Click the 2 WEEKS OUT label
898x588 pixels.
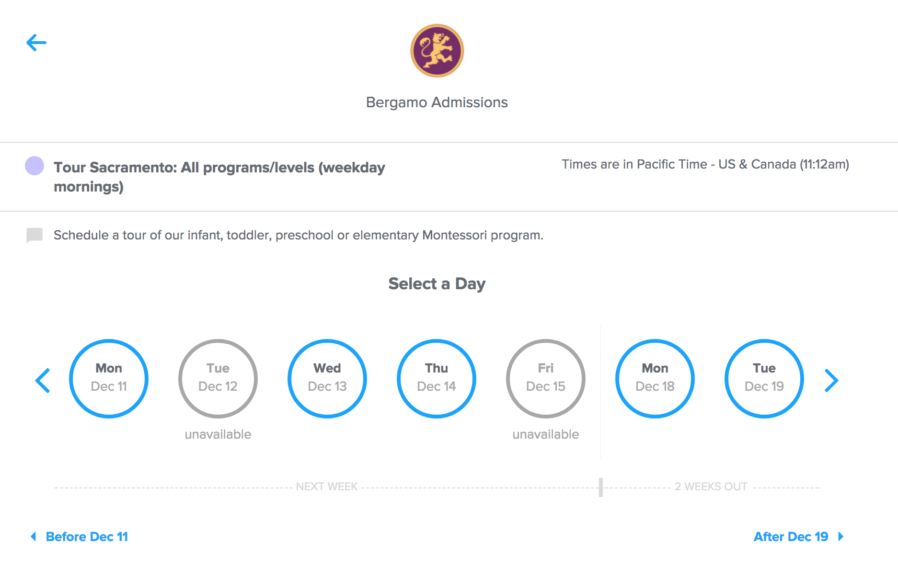coord(711,486)
